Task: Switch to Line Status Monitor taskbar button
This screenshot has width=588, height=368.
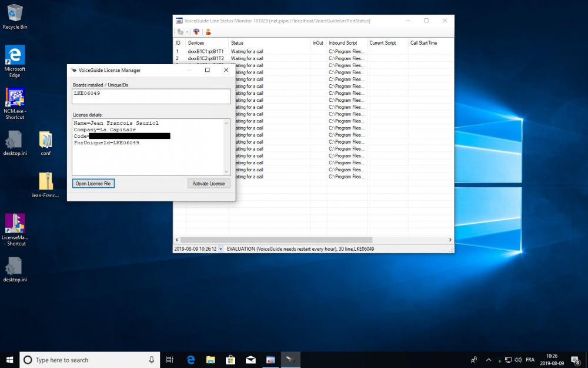Action: pyautogui.click(x=270, y=360)
